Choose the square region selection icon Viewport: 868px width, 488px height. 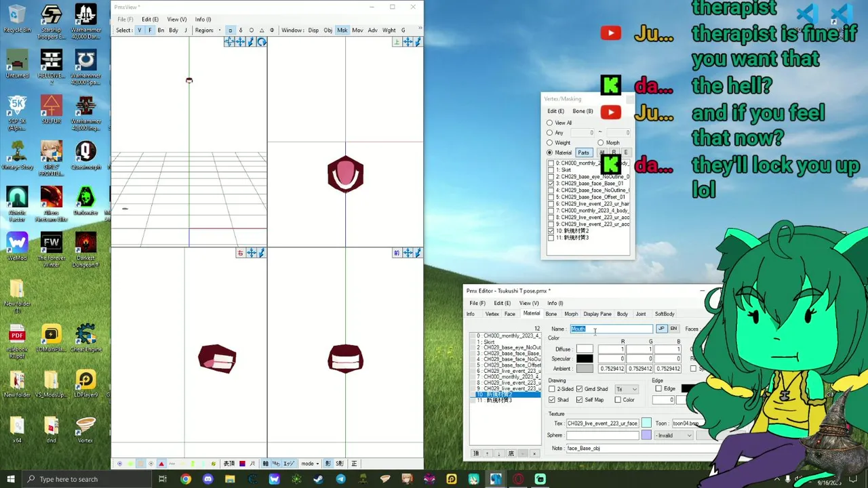[230, 30]
